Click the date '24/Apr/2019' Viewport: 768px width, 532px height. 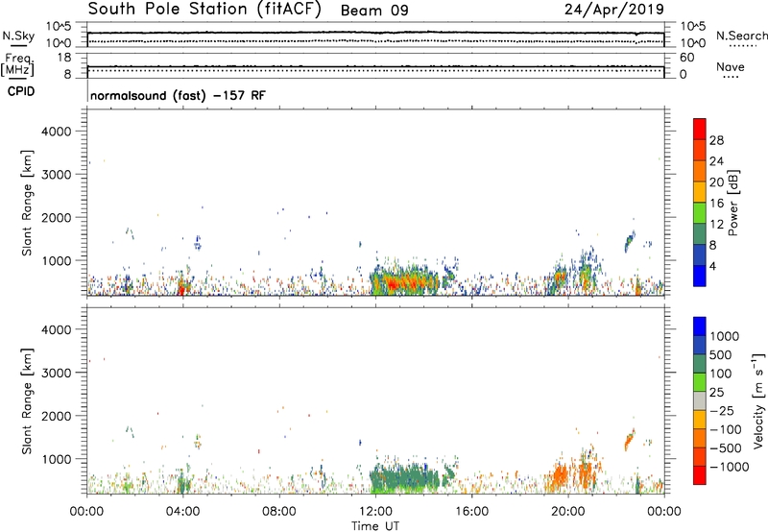(x=614, y=10)
